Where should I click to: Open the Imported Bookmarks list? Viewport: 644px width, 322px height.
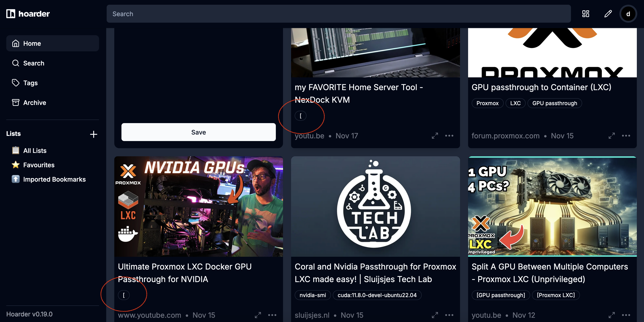coord(54,179)
